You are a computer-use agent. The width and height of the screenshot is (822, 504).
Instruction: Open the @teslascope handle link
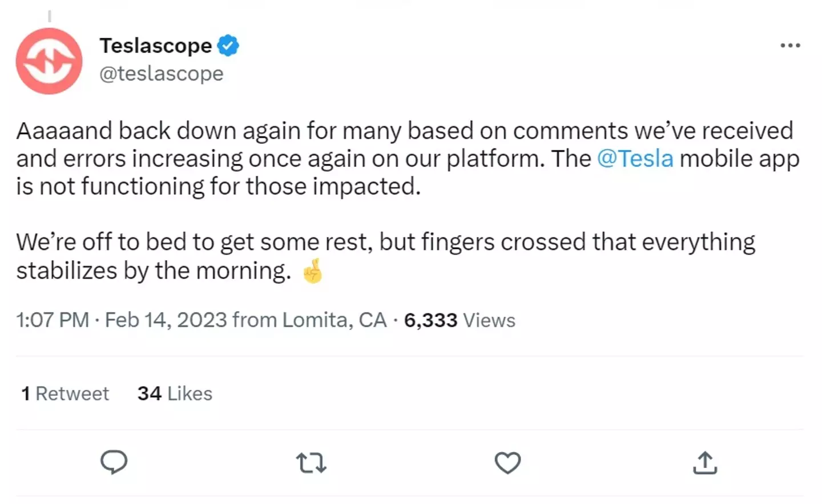tap(162, 74)
